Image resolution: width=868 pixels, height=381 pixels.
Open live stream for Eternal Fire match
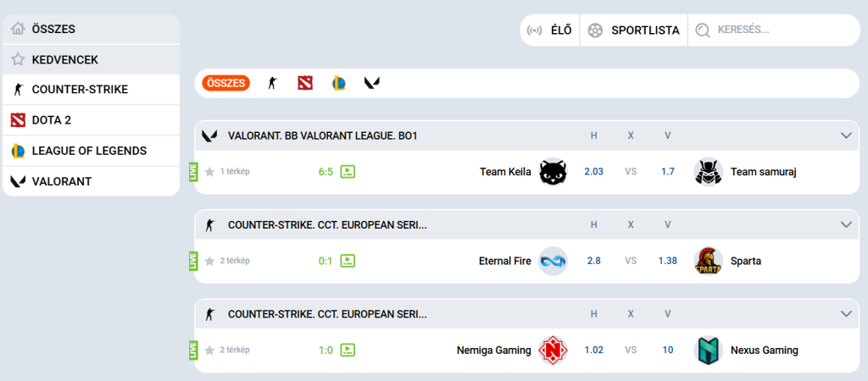click(348, 261)
